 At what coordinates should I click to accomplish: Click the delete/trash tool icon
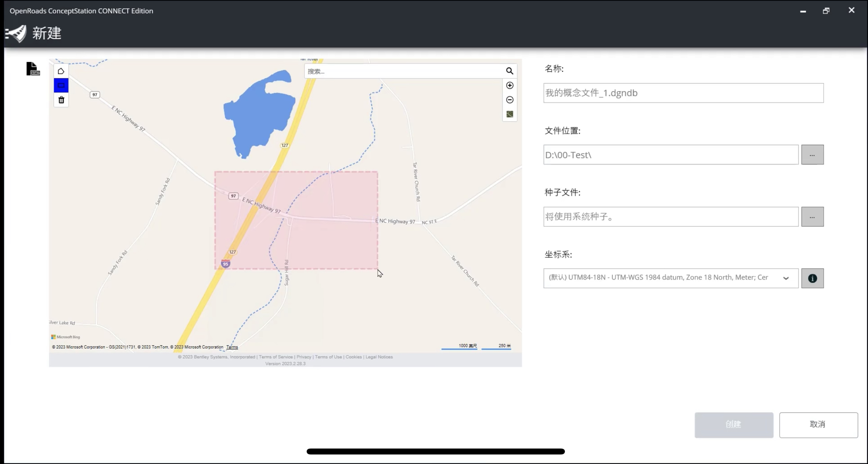[61, 100]
